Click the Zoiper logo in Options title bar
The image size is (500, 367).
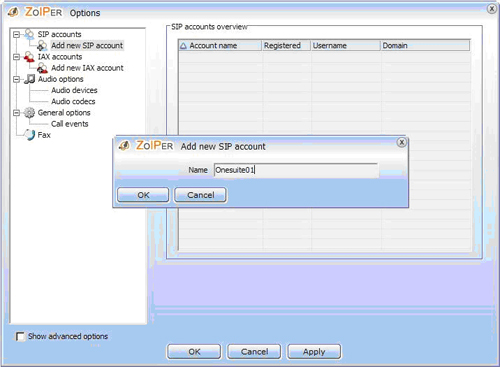tap(35, 12)
